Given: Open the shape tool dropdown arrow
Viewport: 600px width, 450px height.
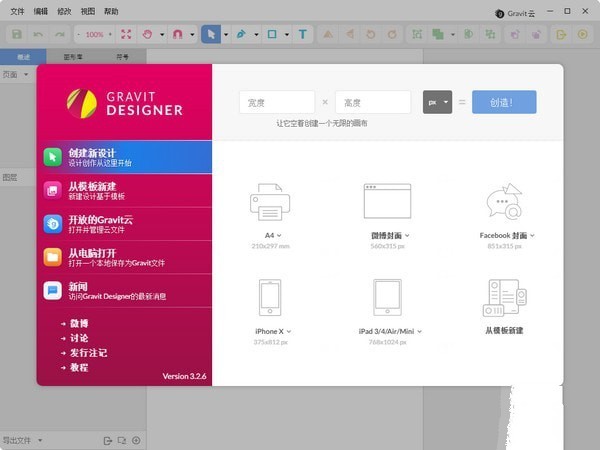Looking at the screenshot, I should [x=287, y=35].
